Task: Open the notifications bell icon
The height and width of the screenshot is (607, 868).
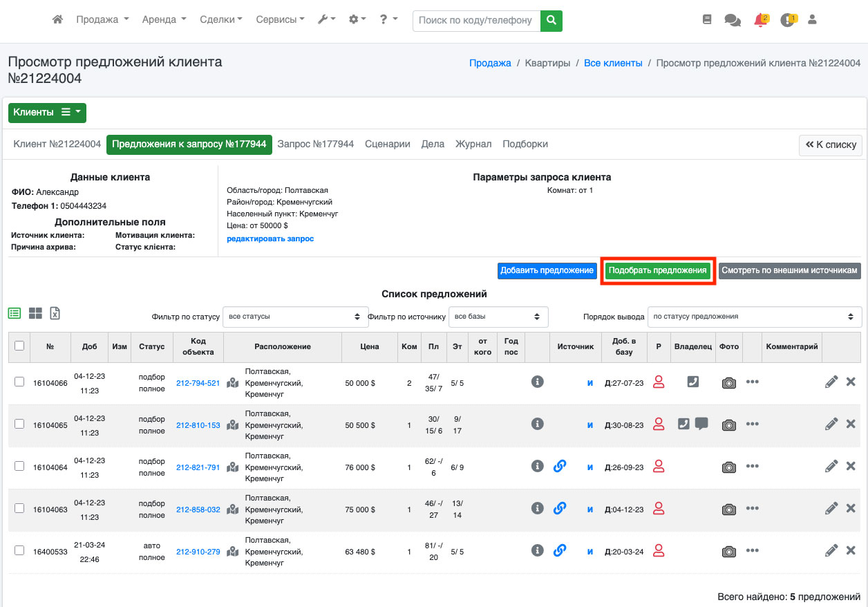Action: click(x=760, y=20)
